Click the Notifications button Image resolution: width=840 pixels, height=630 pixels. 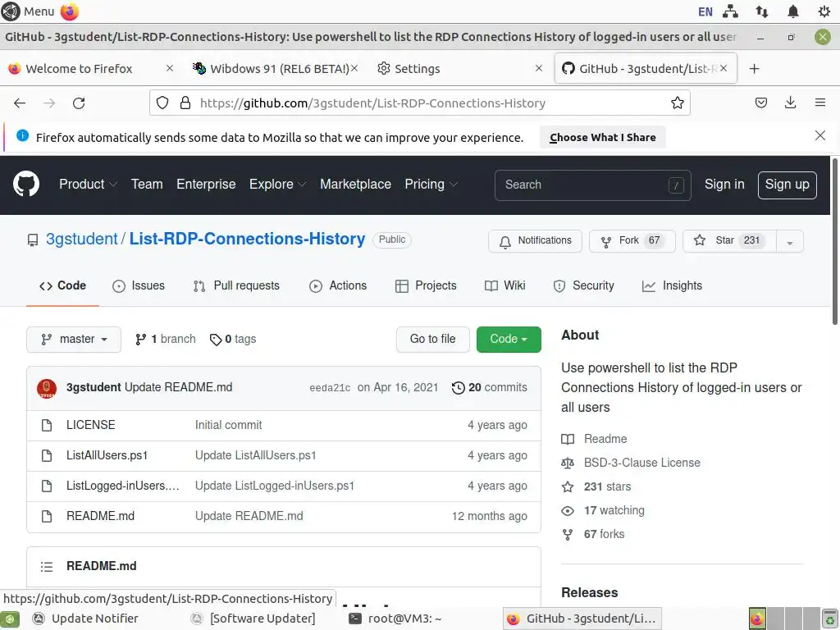pyautogui.click(x=535, y=241)
